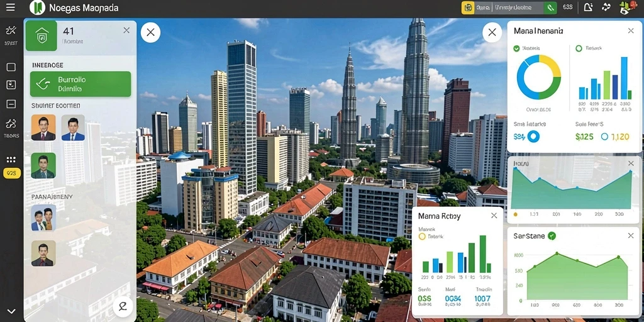This screenshot has width=644, height=322.
Task: Open the hamburger menu in top bar
Action: pyautogui.click(x=10, y=7)
